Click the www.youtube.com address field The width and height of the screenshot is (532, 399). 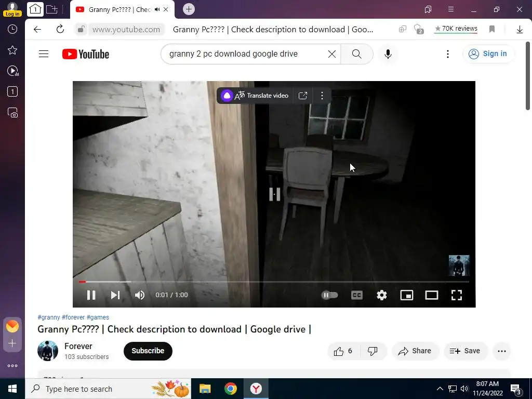click(126, 30)
